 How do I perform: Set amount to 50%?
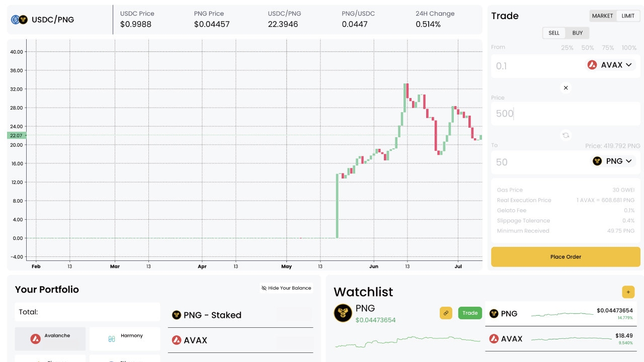click(x=588, y=48)
